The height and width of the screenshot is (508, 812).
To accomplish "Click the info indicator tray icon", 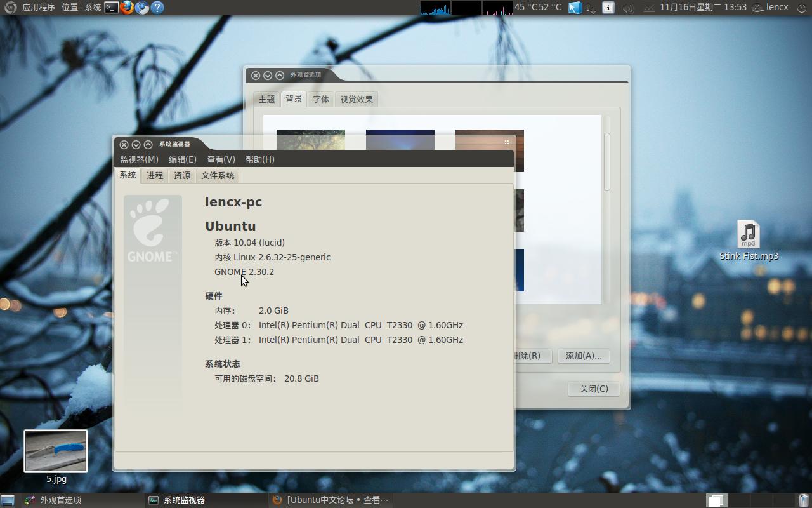I will coord(608,8).
